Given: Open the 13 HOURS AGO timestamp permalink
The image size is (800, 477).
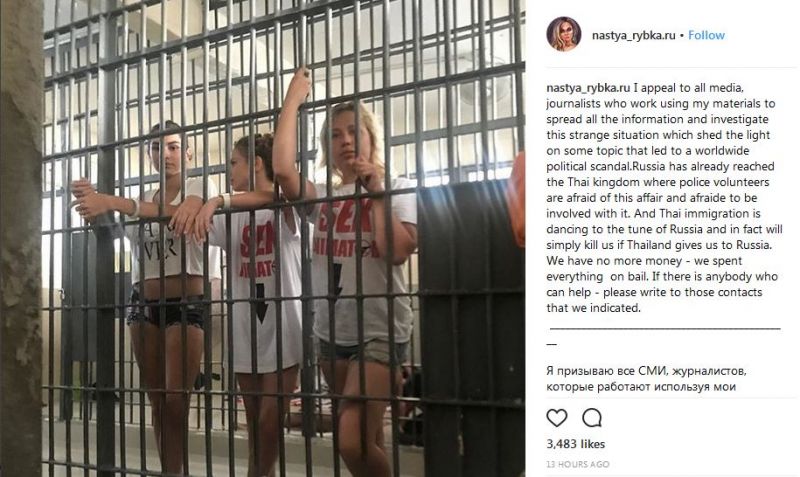Looking at the screenshot, I should click(578, 464).
